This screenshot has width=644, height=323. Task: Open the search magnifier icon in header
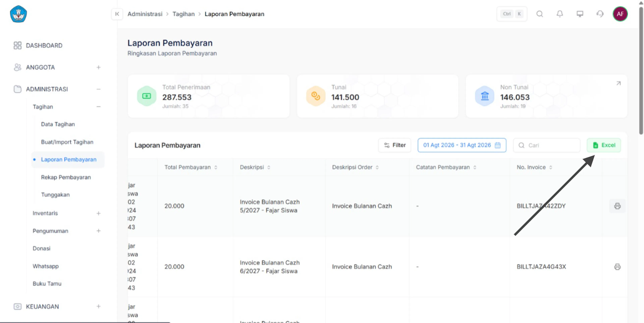[540, 14]
